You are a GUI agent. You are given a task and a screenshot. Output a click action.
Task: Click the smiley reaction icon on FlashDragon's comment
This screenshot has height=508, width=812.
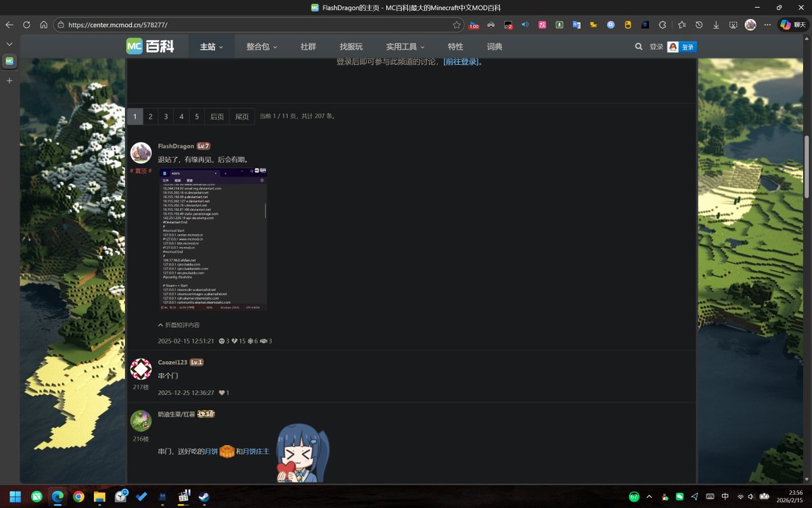tap(222, 341)
